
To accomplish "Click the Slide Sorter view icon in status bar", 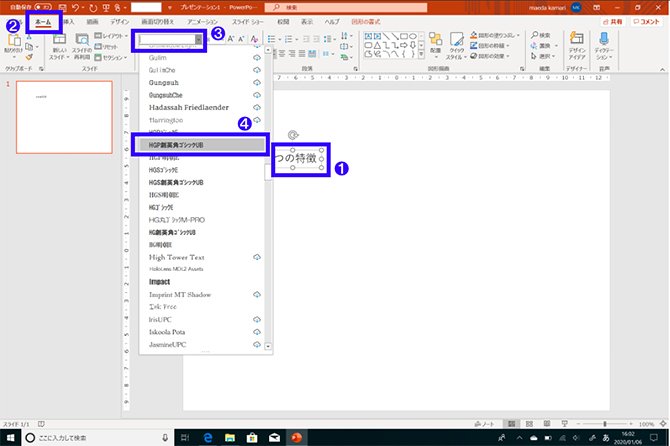I will coord(529,424).
